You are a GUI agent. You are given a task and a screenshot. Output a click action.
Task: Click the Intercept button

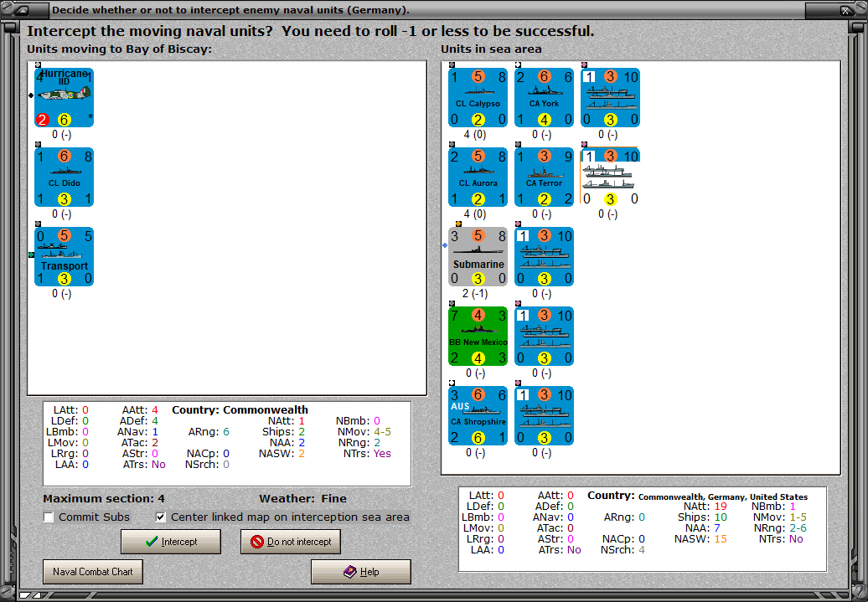(171, 542)
